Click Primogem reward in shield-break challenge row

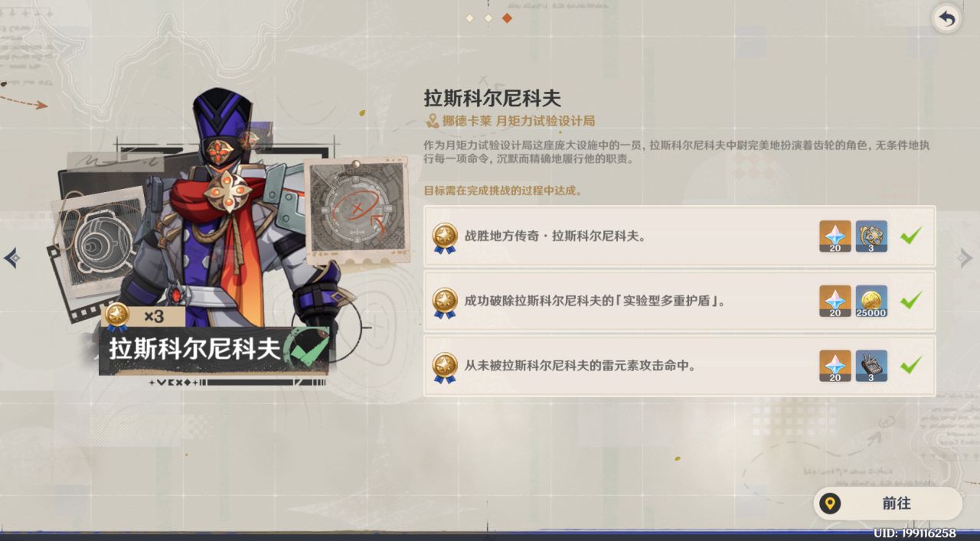coord(835,301)
